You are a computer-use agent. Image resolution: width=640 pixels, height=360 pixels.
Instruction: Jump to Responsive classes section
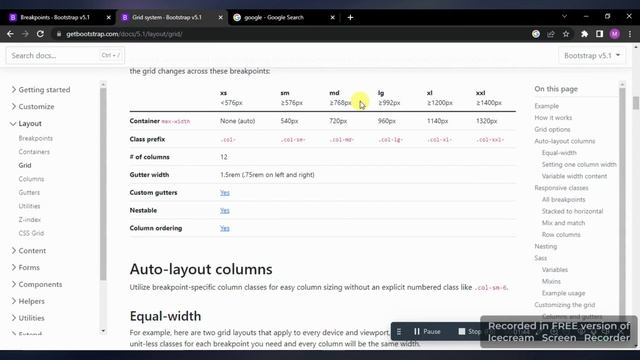click(x=561, y=188)
